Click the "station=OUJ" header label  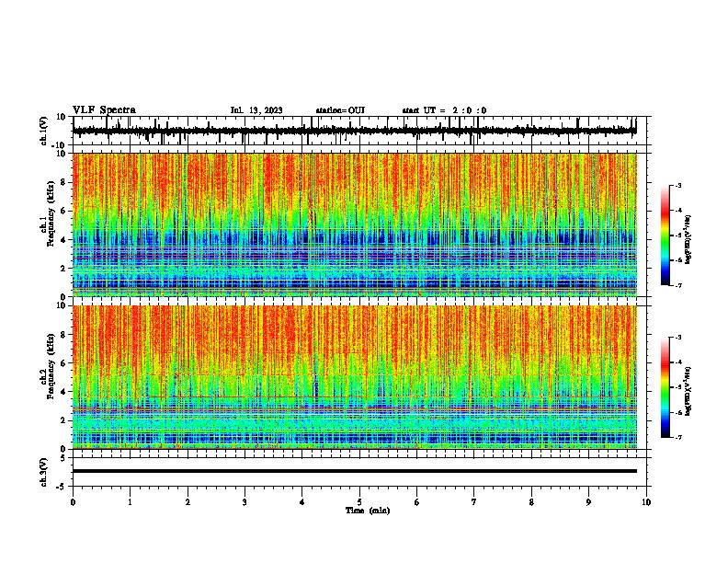340,110
